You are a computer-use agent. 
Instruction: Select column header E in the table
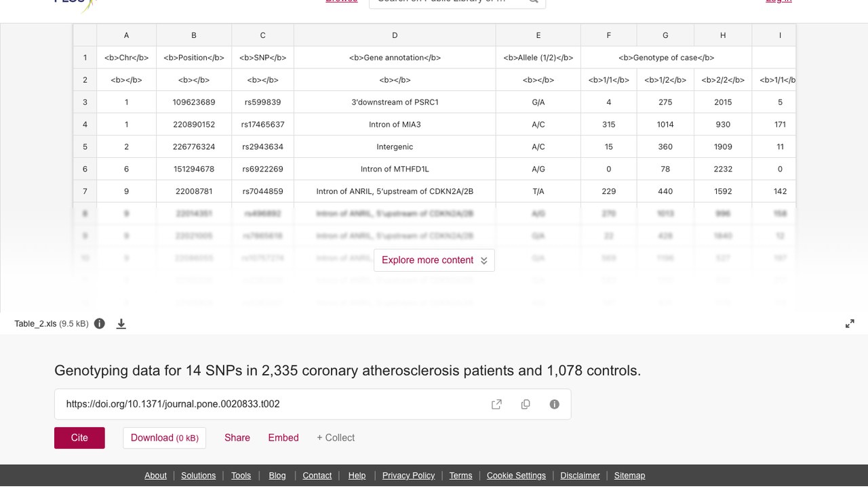(x=538, y=35)
